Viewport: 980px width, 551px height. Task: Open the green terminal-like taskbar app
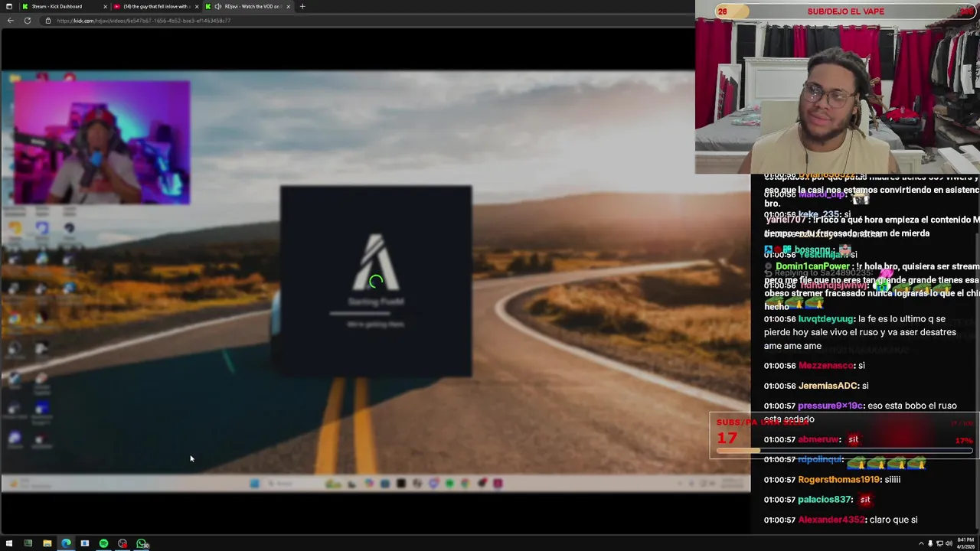(x=28, y=543)
